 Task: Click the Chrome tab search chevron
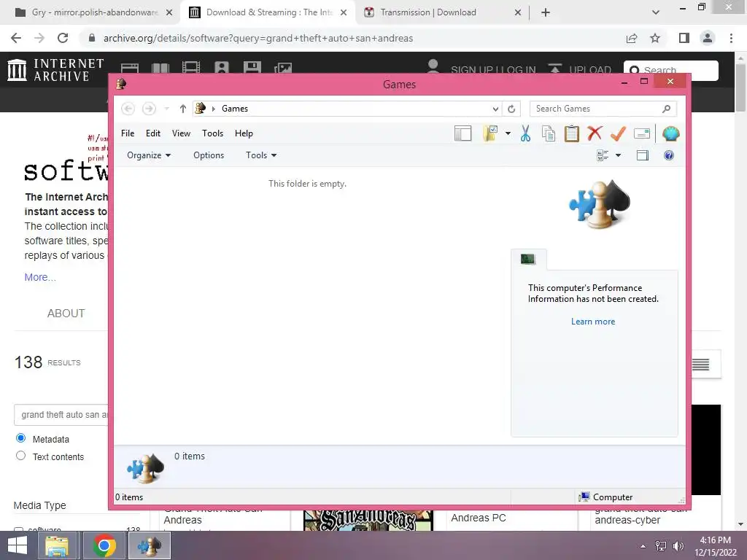[x=656, y=12]
